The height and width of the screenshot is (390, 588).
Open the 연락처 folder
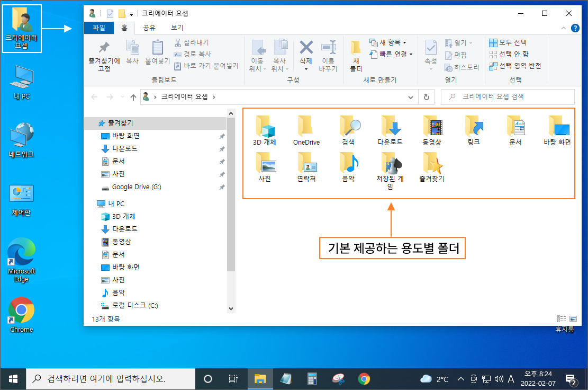coord(306,167)
